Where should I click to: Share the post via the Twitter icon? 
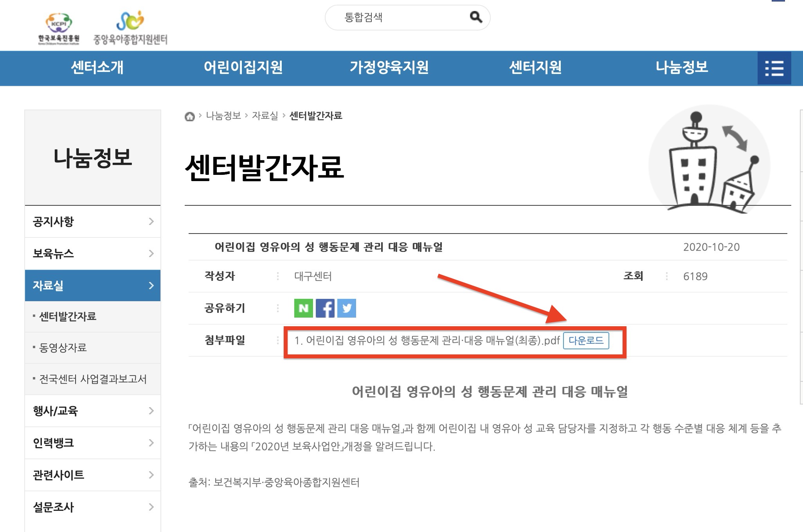click(x=347, y=308)
